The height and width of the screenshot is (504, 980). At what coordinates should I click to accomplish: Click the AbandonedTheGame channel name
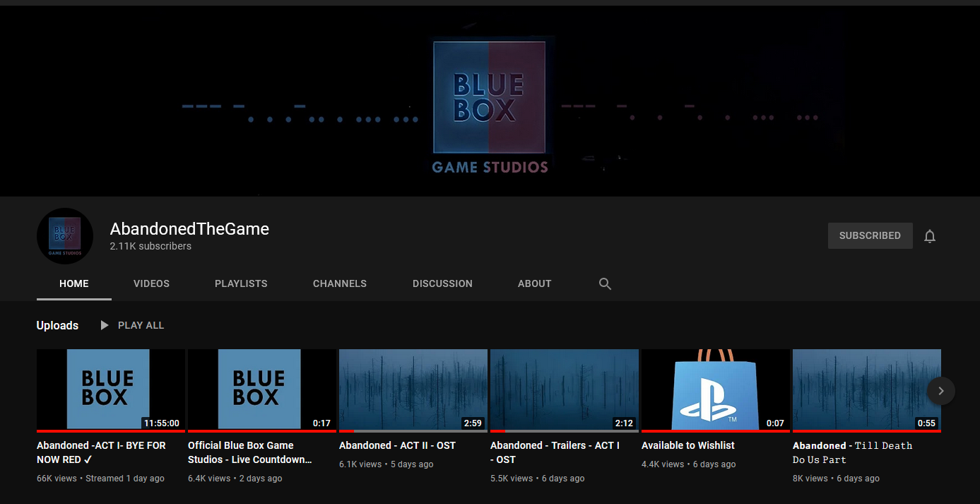pyautogui.click(x=189, y=229)
